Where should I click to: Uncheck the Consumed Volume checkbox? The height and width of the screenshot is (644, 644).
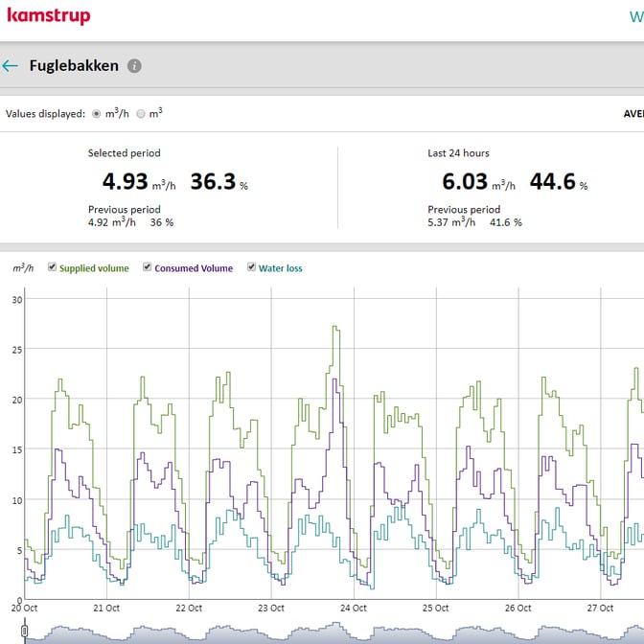pyautogui.click(x=148, y=268)
